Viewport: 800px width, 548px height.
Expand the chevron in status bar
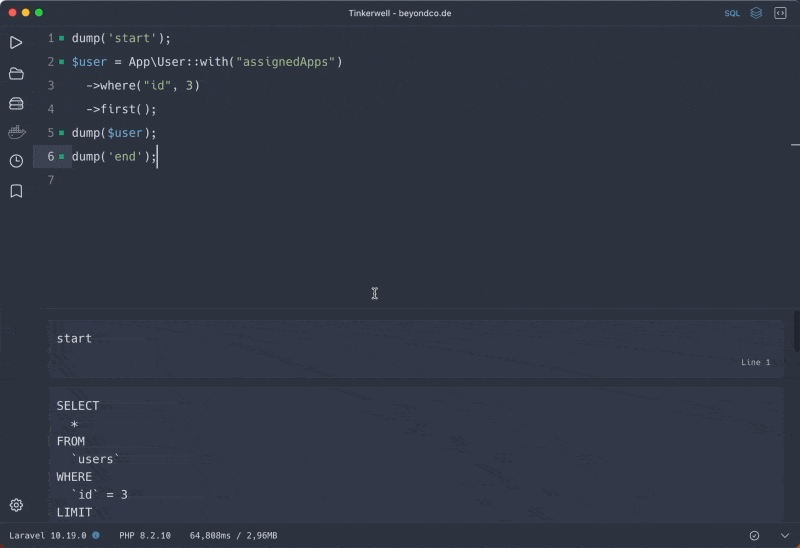tap(785, 535)
